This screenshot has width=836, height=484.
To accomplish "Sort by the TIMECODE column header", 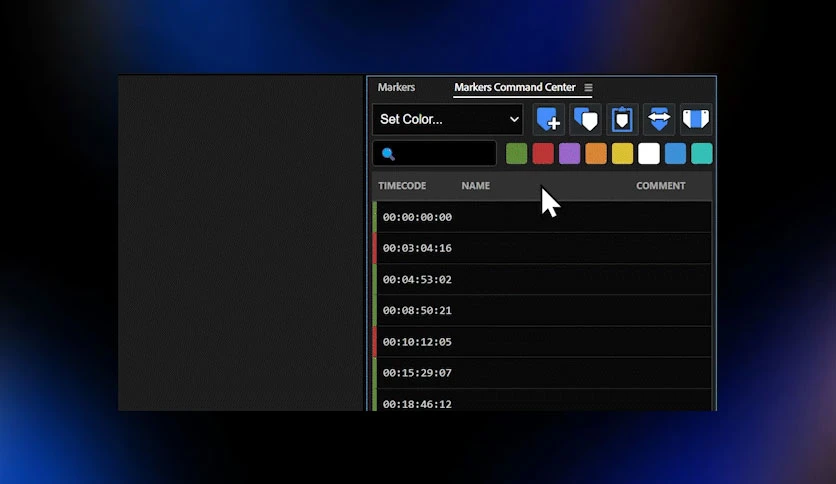I will coord(402,186).
